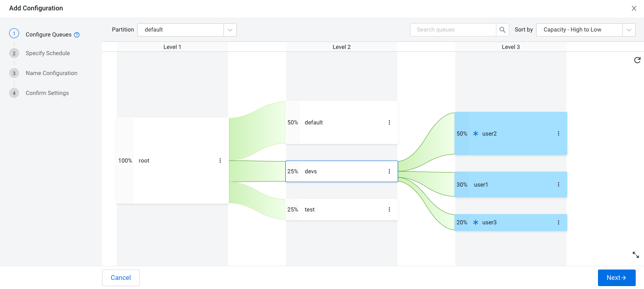
Task: Go to the Specify Schedule step
Action: [x=48, y=53]
